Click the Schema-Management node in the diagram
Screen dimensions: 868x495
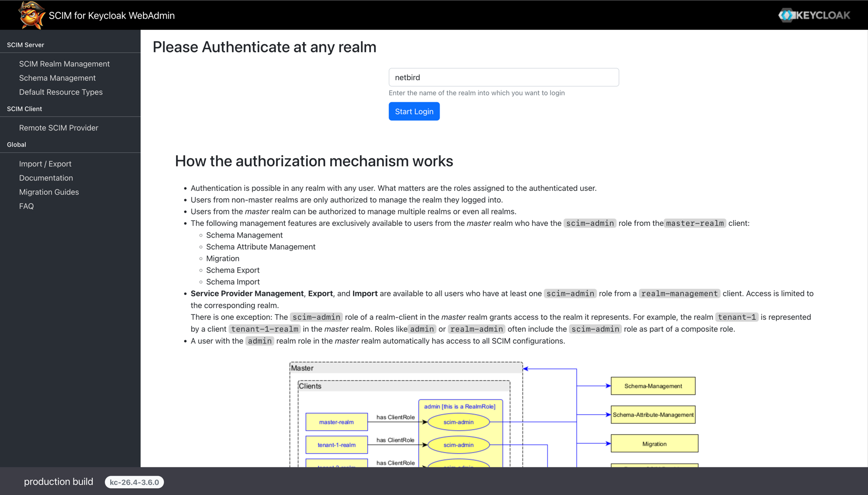click(653, 386)
